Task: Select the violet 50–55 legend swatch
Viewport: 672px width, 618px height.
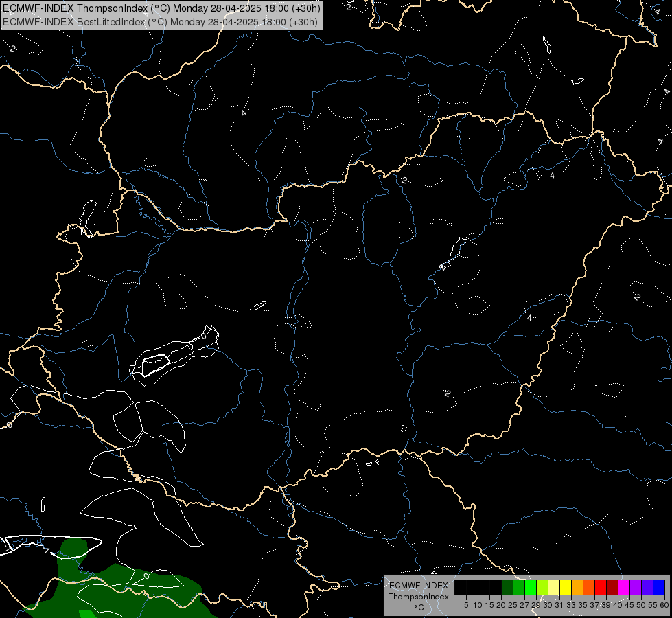Action: [647, 587]
